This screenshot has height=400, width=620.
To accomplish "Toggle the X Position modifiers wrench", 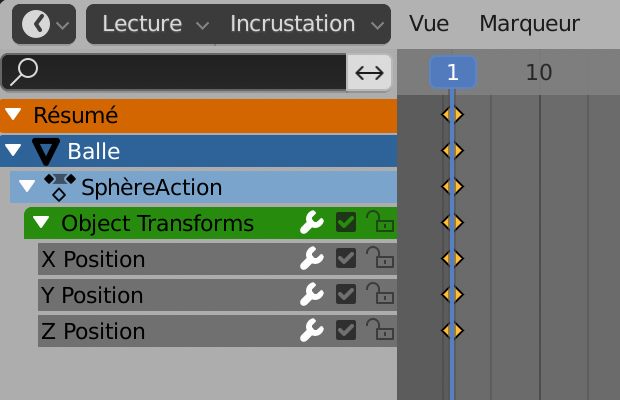I will 311,259.
